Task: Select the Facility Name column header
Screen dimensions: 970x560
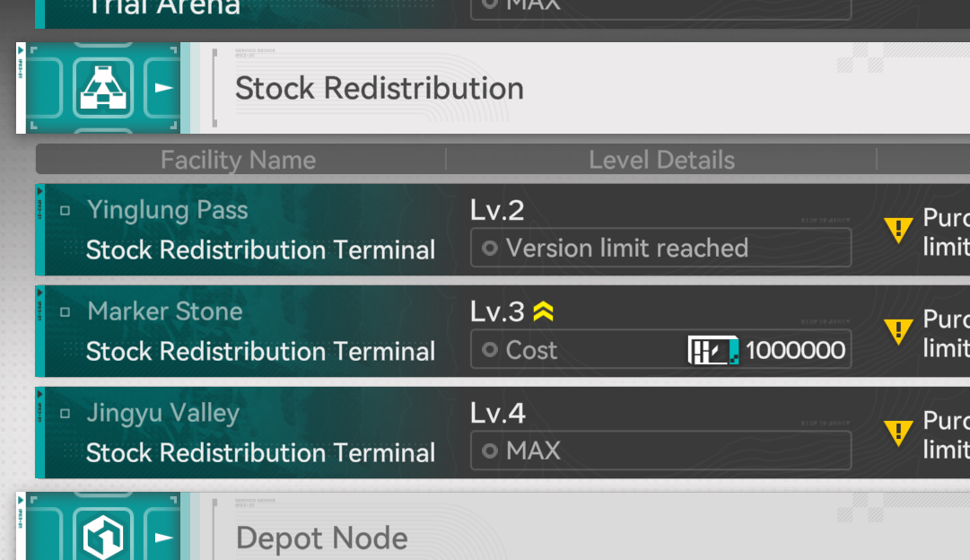Action: pyautogui.click(x=238, y=160)
